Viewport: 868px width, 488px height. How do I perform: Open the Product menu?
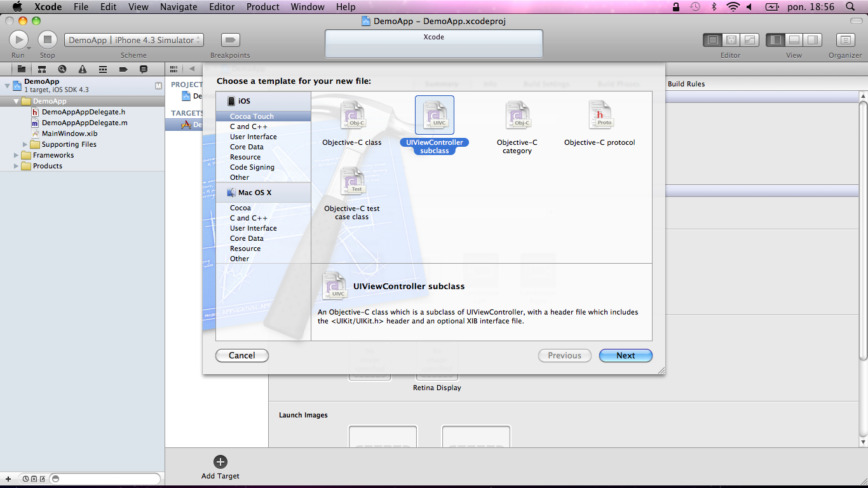(x=262, y=7)
